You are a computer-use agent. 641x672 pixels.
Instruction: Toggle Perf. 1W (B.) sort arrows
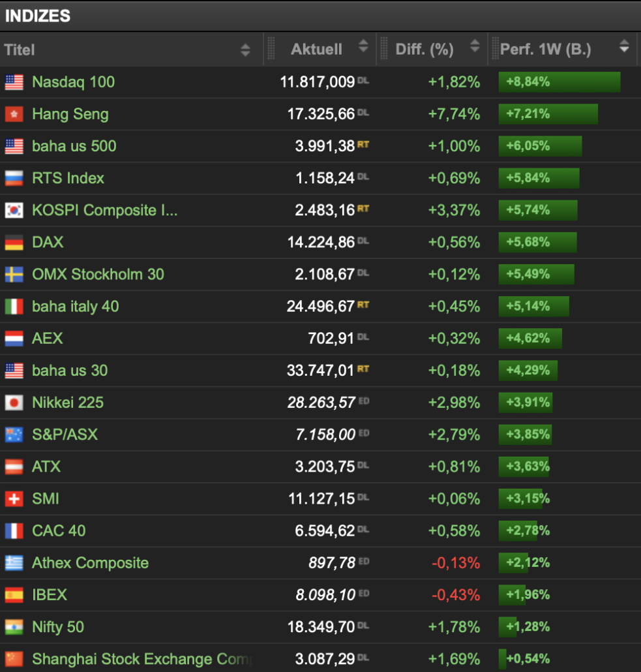624,46
